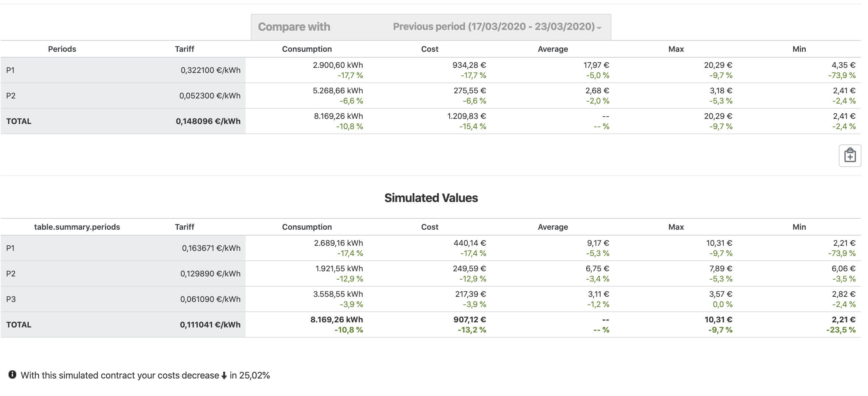Click the simulated 907,12 € total cost

coord(469,320)
